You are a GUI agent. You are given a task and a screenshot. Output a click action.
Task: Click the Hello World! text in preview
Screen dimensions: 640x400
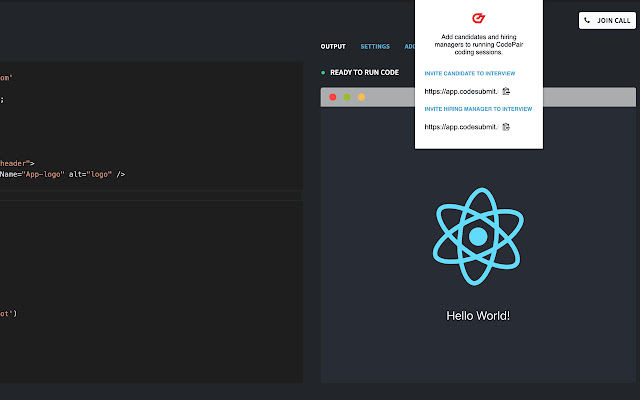478,316
